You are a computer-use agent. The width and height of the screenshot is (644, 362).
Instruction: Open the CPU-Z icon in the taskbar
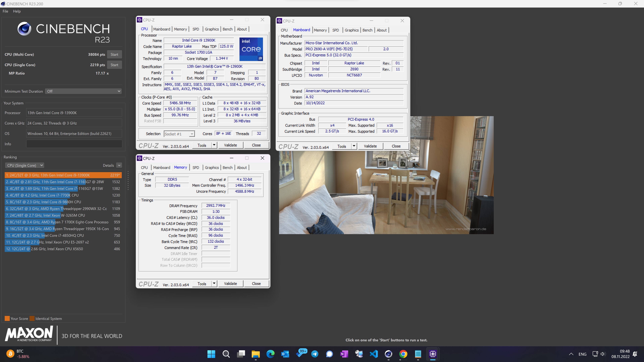point(433,354)
